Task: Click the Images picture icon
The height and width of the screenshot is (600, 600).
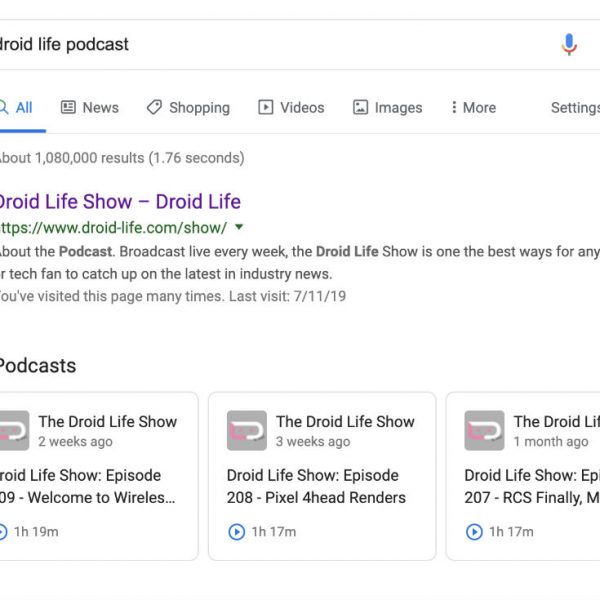Action: point(360,108)
